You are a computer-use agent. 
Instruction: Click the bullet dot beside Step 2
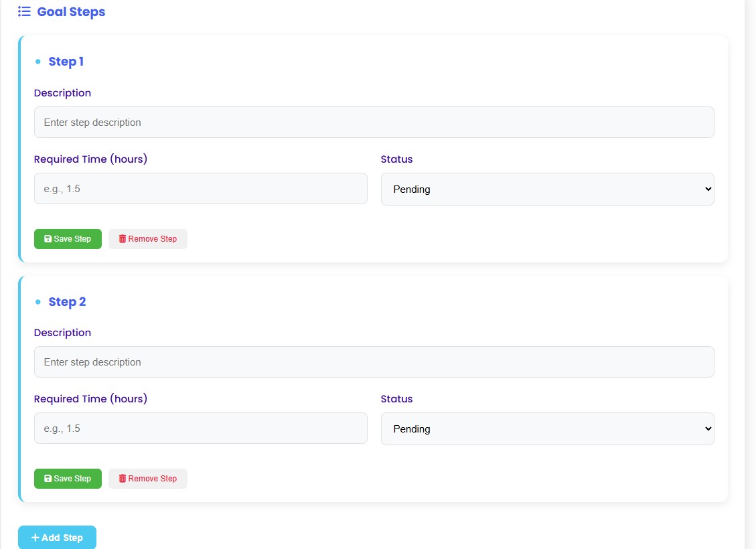(x=37, y=302)
